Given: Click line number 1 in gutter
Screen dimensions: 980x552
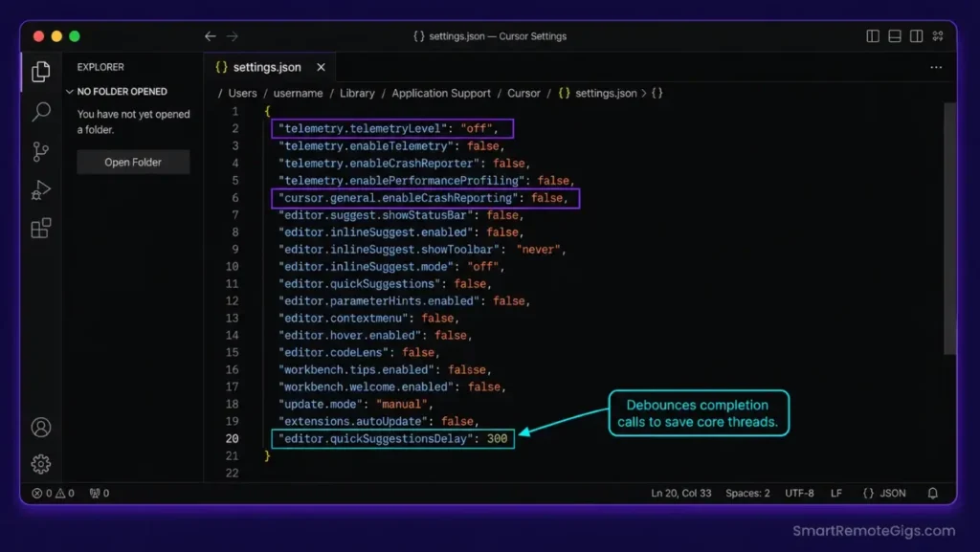Looking at the screenshot, I should coord(235,112).
